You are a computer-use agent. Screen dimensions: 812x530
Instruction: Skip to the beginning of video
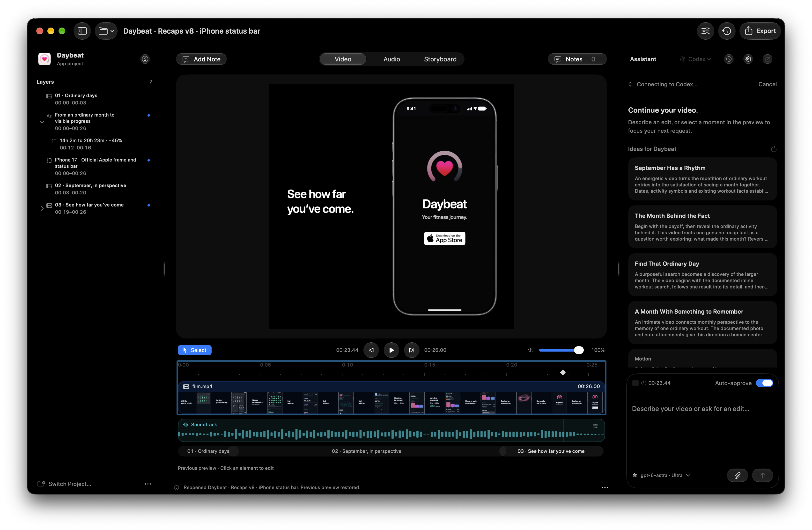click(371, 350)
